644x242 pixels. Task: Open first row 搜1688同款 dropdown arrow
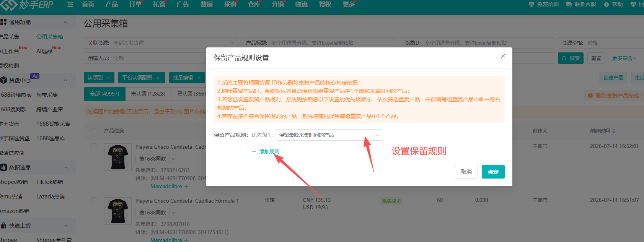coord(174,159)
